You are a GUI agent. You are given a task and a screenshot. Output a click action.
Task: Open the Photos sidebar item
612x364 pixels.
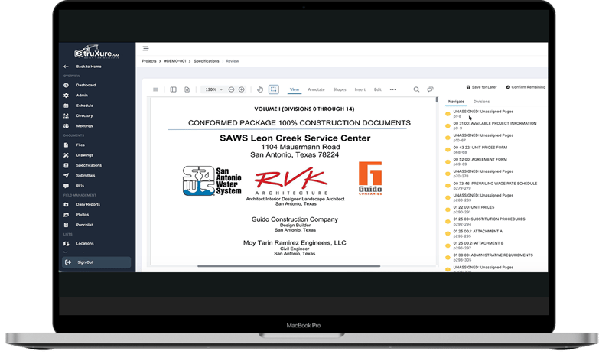76,215
